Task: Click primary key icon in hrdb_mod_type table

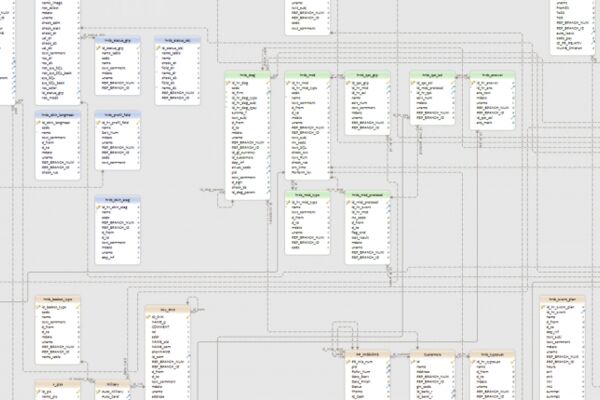Action: (x=289, y=202)
